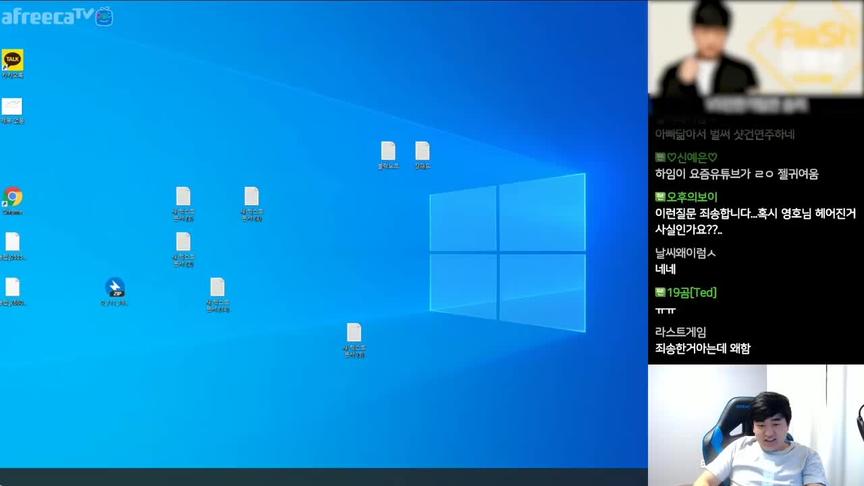Launch Google Chrome from the desktop
Screen dimensions: 864x486
pos(12,200)
